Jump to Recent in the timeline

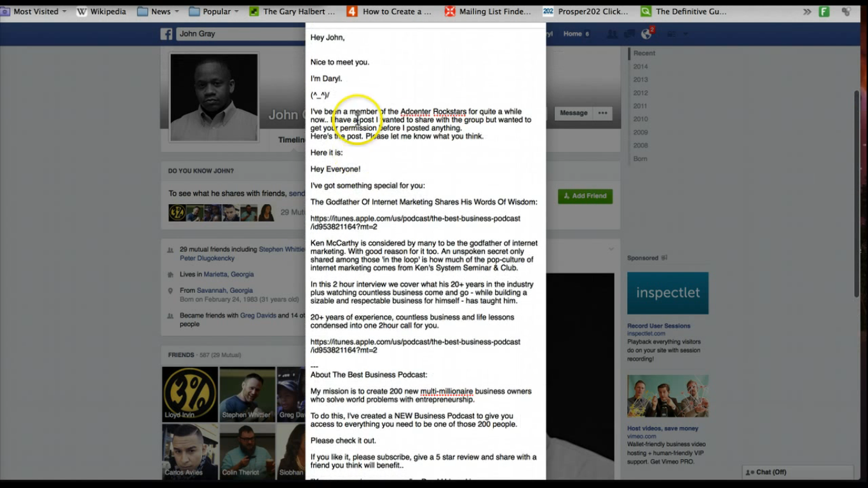644,53
